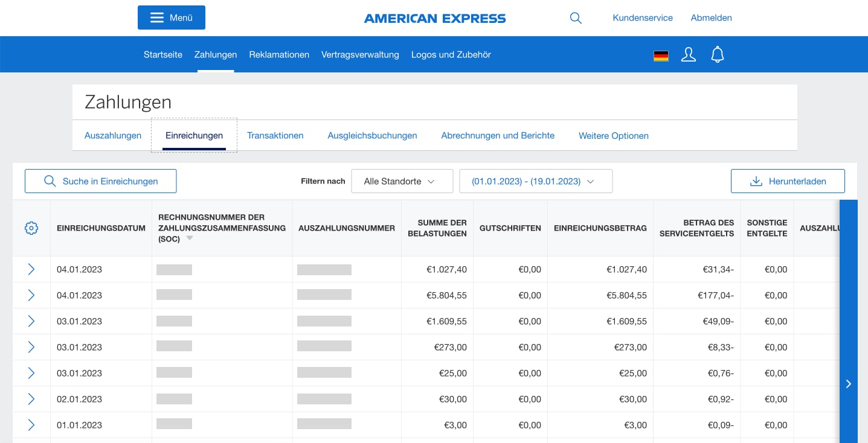868x443 pixels.
Task: Navigate to Reklamationen in the menu bar
Action: (x=279, y=54)
